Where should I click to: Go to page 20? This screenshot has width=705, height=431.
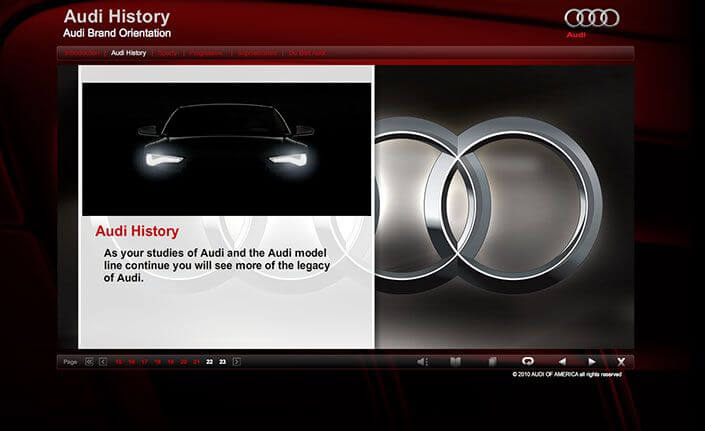(183, 362)
